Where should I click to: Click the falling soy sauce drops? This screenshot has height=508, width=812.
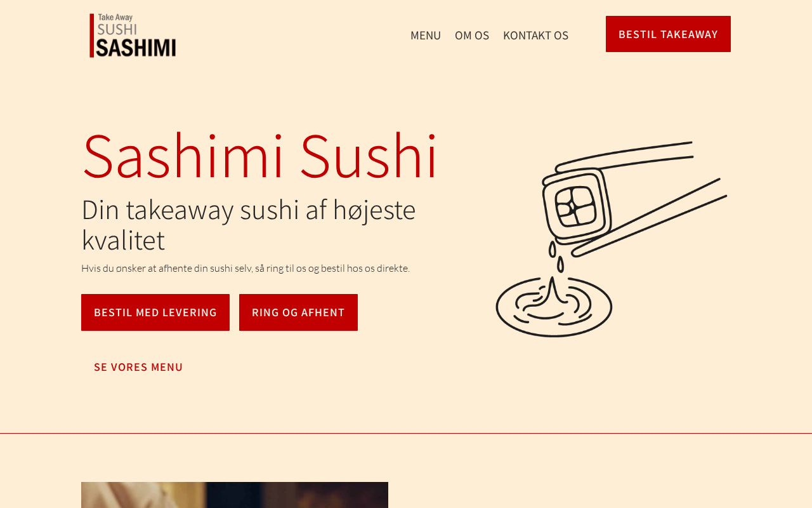click(556, 257)
